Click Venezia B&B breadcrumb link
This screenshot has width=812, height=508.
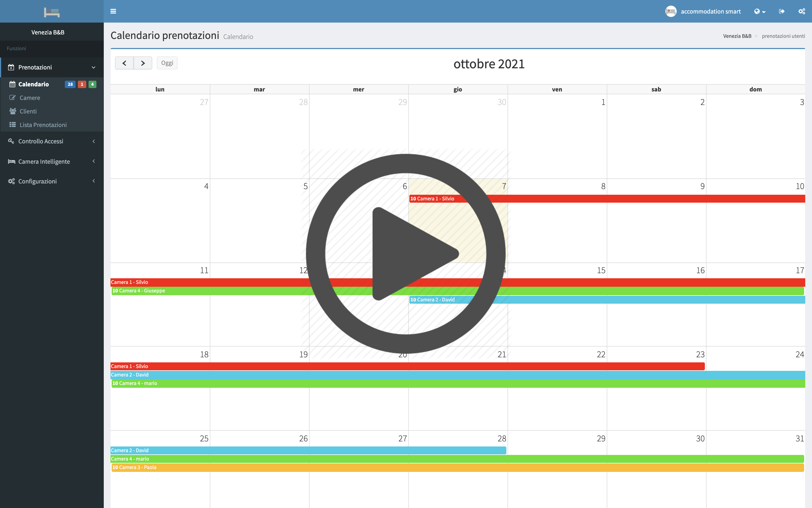click(737, 36)
